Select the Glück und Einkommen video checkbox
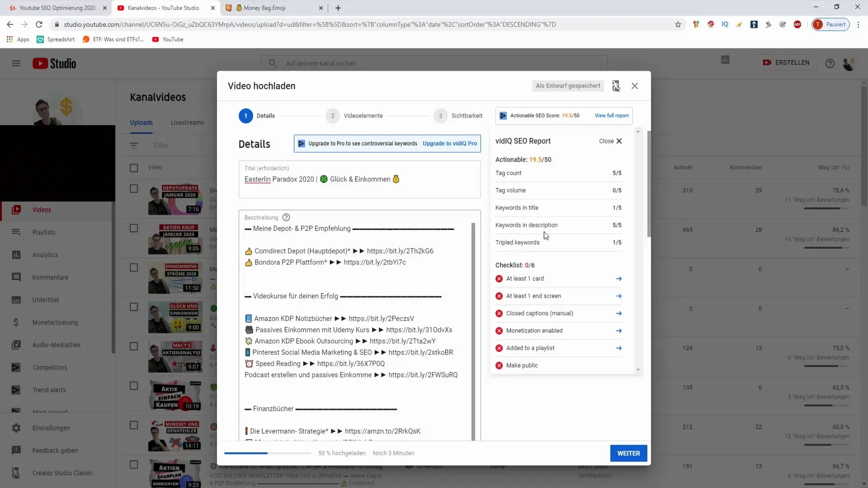The image size is (868, 488). pyautogui.click(x=134, y=307)
